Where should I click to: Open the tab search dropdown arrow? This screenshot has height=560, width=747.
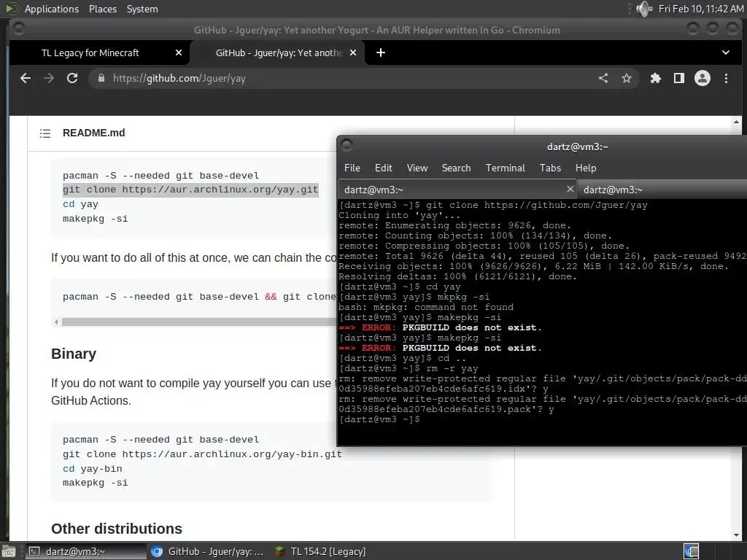point(726,52)
